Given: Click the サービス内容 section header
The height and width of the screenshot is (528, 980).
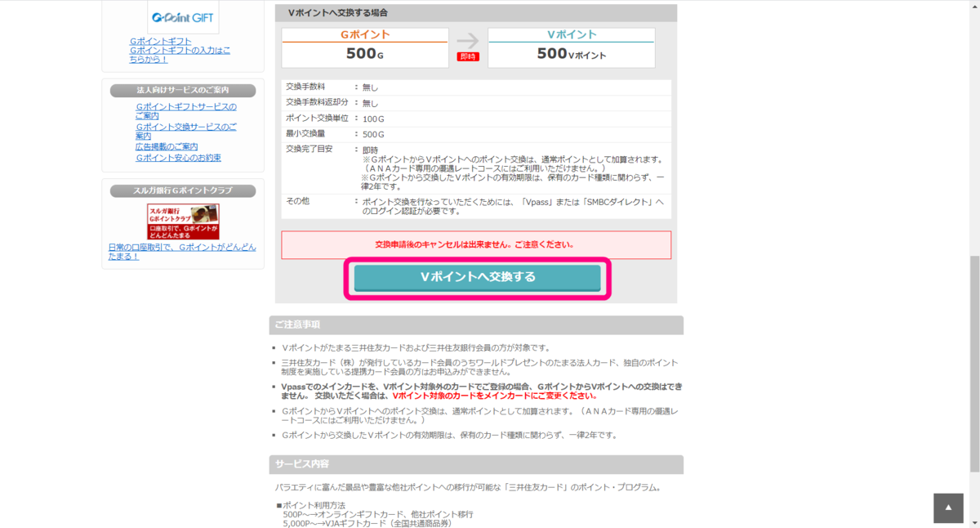Looking at the screenshot, I should pyautogui.click(x=476, y=464).
